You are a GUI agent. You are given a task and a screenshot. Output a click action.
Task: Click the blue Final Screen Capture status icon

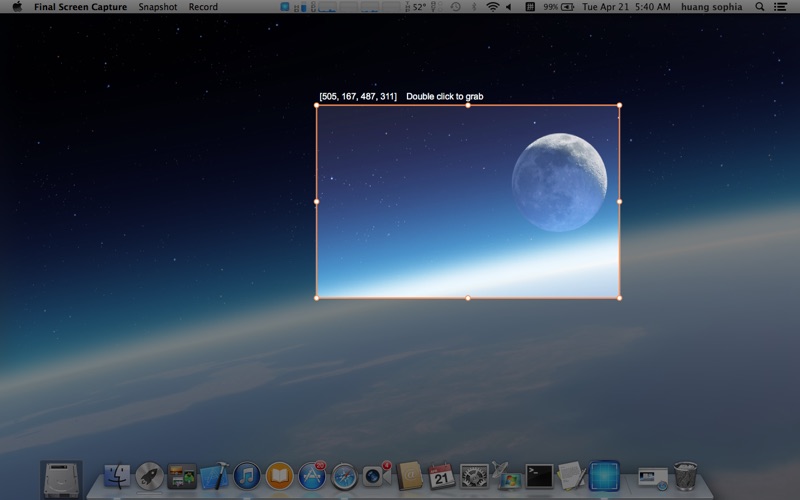point(285,7)
